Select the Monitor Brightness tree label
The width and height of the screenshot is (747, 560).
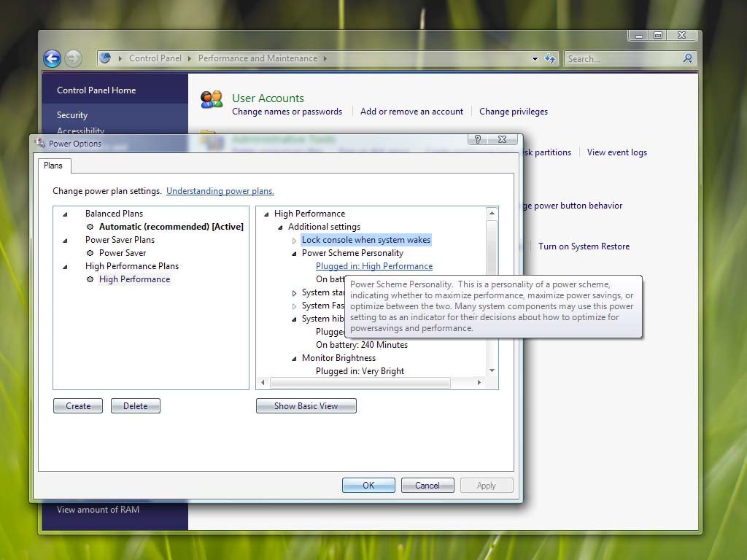[338, 357]
